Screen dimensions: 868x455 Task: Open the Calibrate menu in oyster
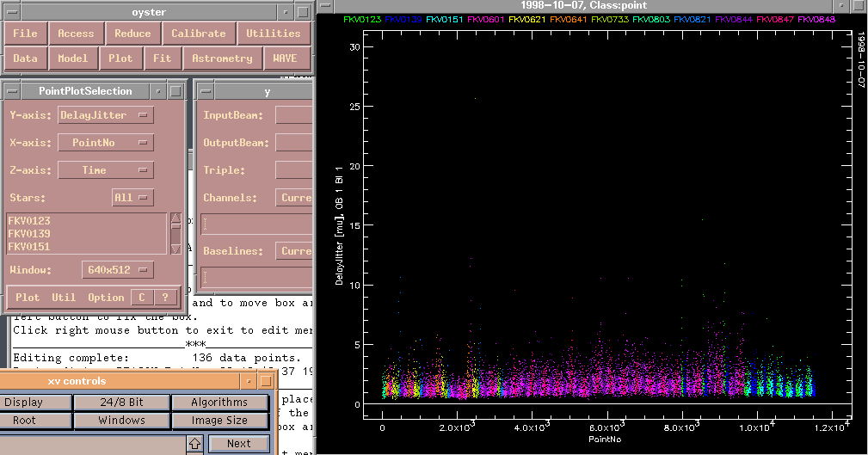(198, 34)
